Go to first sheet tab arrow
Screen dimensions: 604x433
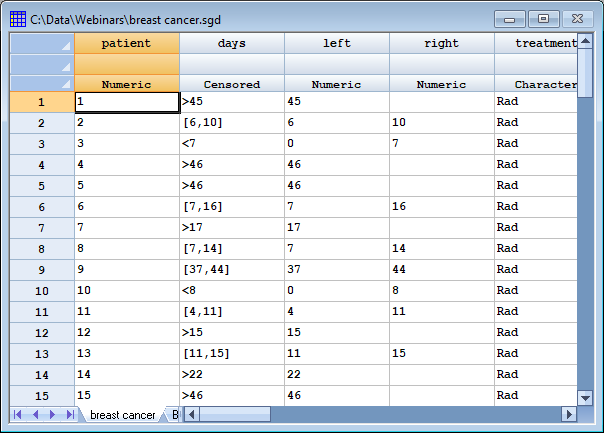tap(18, 414)
